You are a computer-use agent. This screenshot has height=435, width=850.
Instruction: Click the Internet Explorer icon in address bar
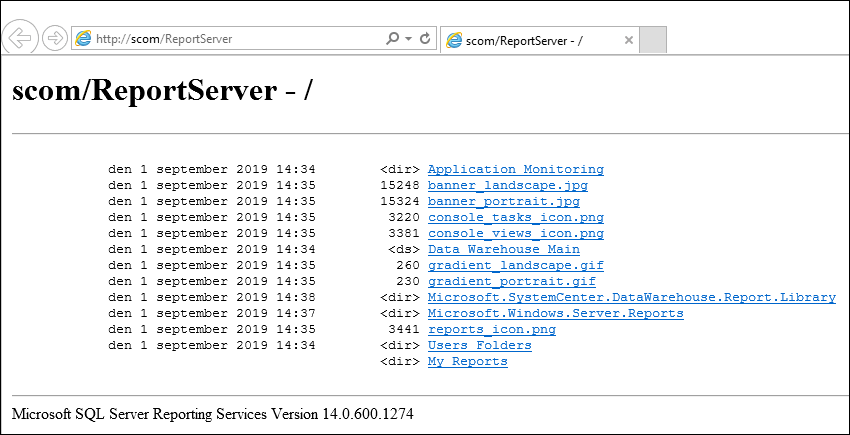pyautogui.click(x=83, y=39)
